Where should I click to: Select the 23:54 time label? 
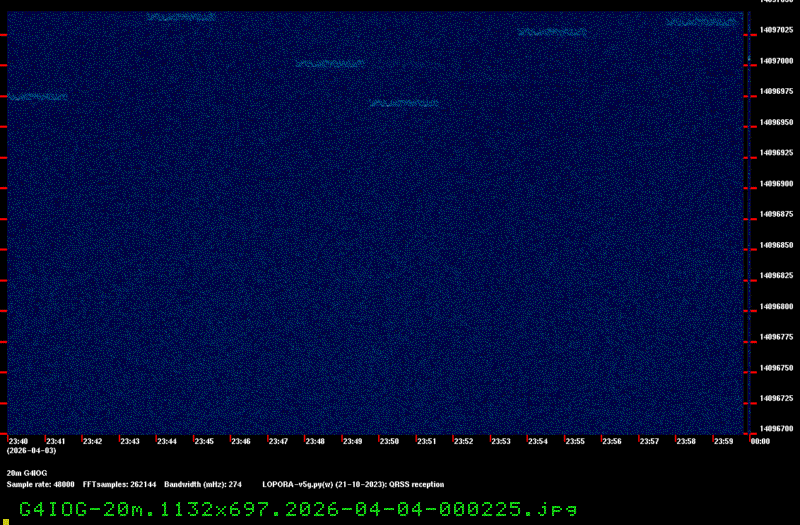(538, 441)
